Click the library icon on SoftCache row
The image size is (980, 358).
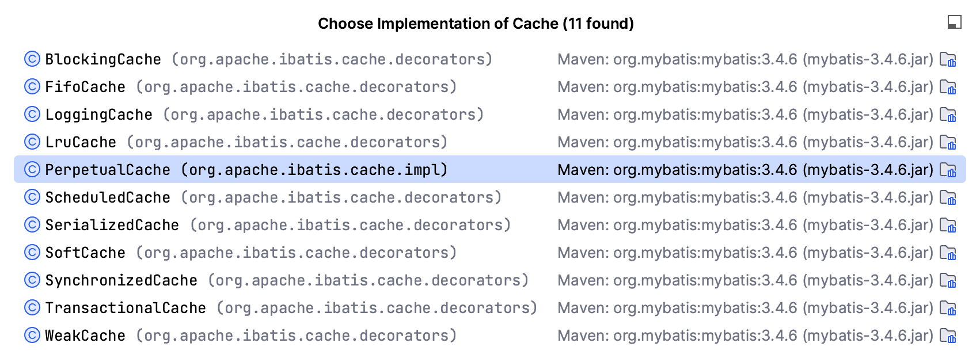point(947,253)
